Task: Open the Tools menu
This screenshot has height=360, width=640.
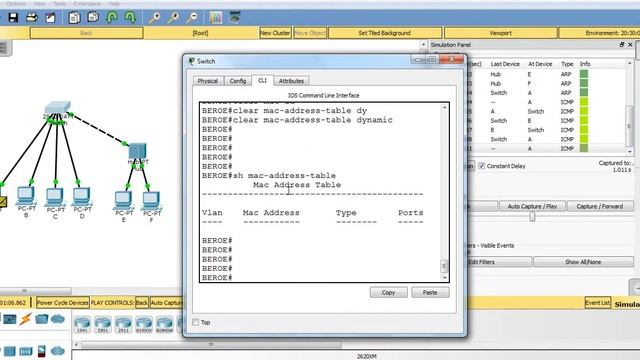Action: 59,4
